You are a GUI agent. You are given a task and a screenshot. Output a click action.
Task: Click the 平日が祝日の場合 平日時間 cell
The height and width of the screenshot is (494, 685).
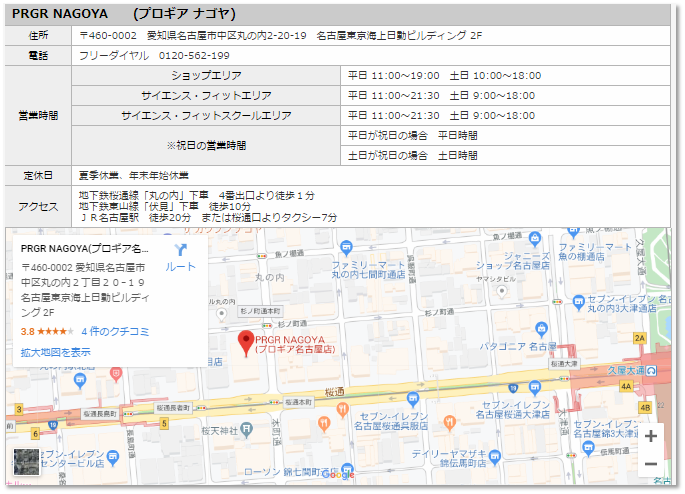(505, 135)
